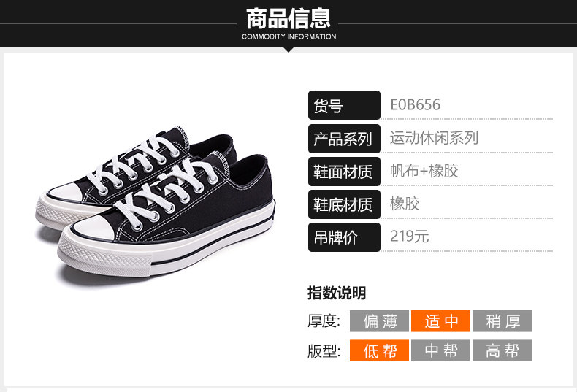Select the 稍厚 thickness option
The width and height of the screenshot is (577, 392).
pos(502,321)
